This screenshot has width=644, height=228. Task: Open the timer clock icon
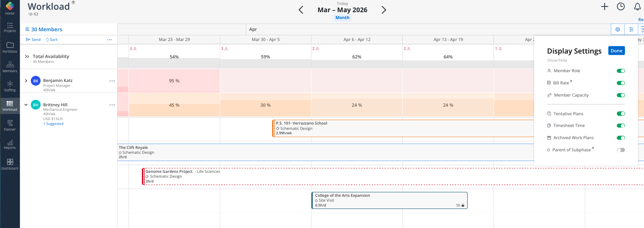[620, 6]
